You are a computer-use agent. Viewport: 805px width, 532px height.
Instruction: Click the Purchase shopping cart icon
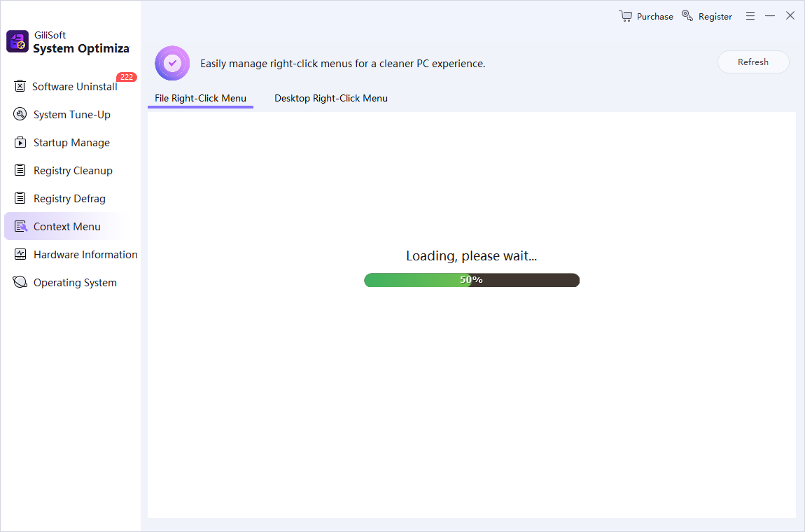[x=625, y=16]
